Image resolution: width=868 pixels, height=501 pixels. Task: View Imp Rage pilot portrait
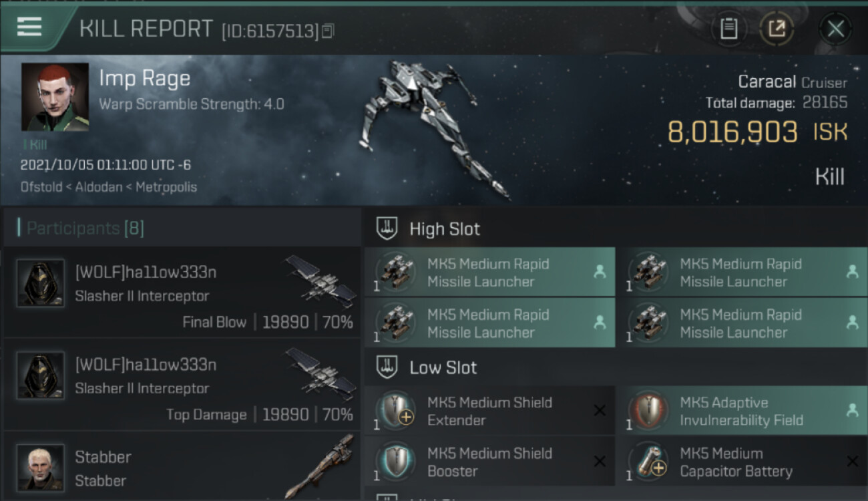point(55,98)
